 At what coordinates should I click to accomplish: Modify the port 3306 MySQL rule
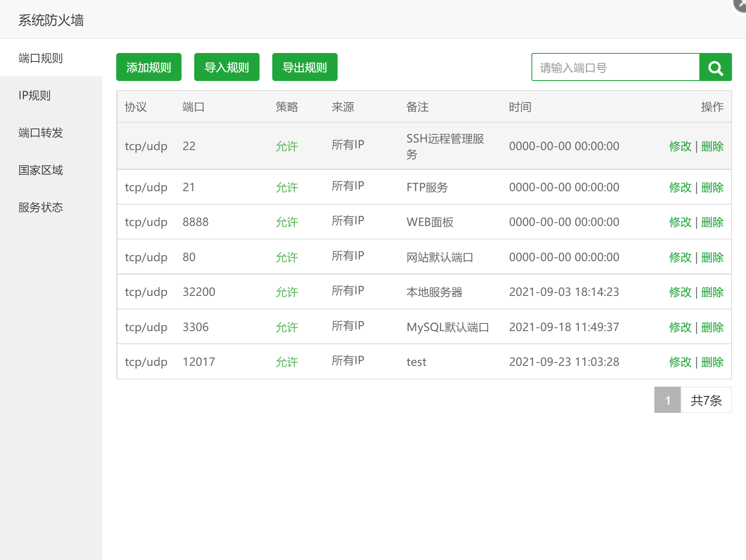pyautogui.click(x=680, y=327)
